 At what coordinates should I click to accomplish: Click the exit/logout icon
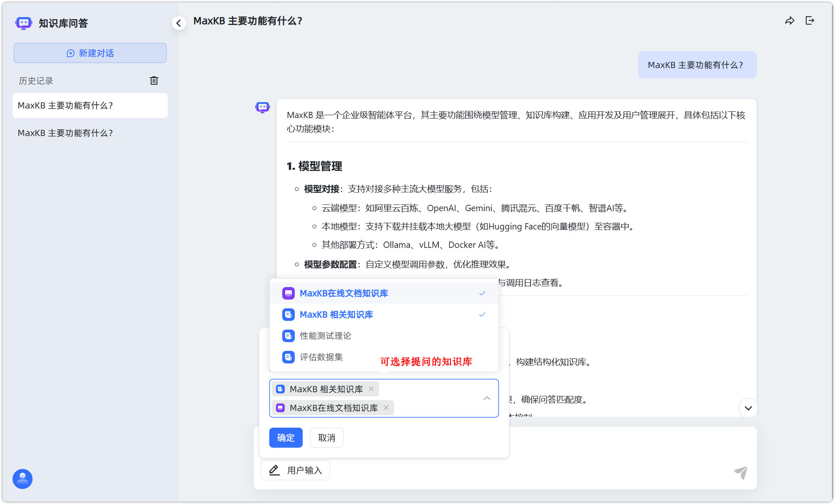[x=810, y=20]
